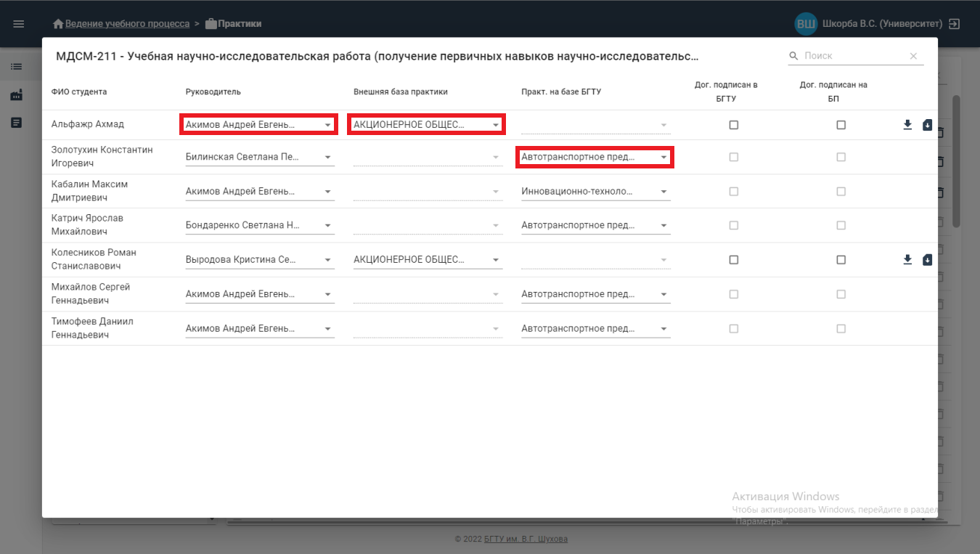Open supervisor dropdown showing Билинская Светлана

pyautogui.click(x=260, y=157)
